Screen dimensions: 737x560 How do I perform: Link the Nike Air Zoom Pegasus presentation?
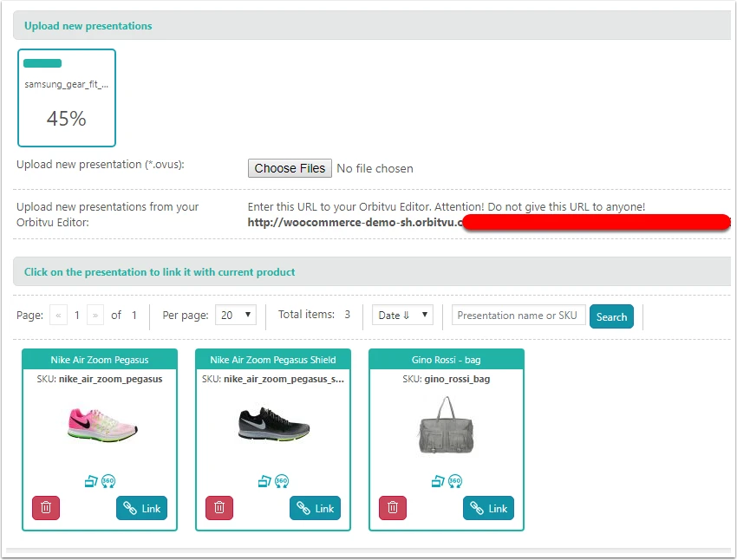click(x=142, y=508)
